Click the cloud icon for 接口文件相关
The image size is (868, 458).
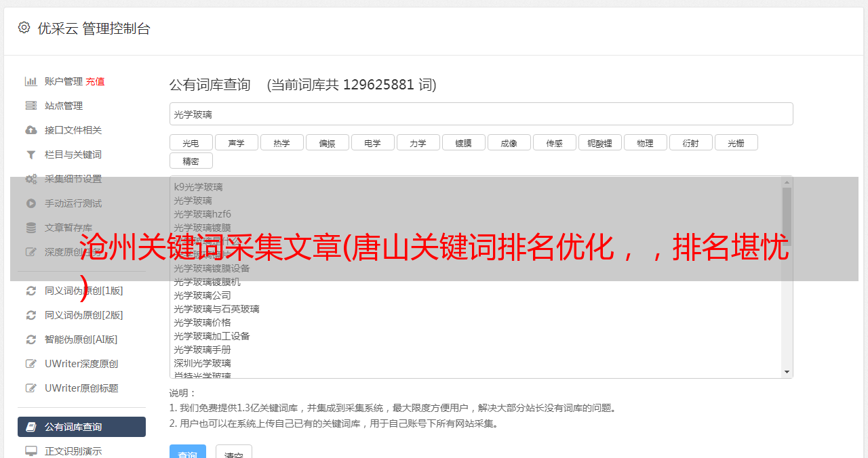[31, 130]
